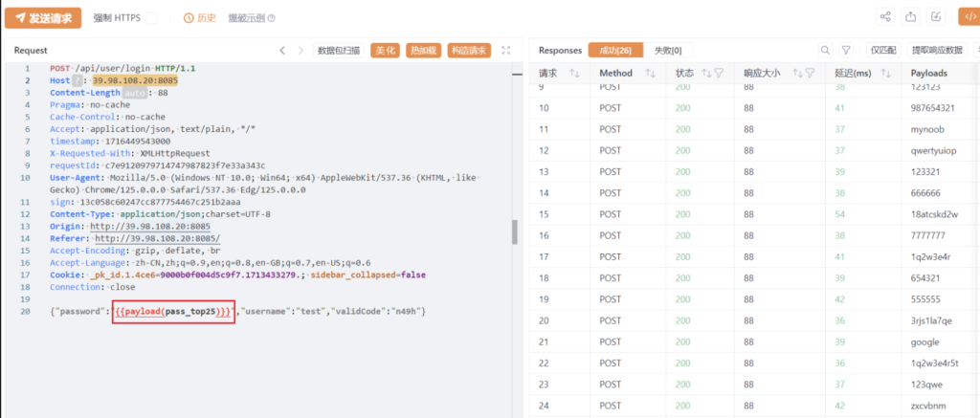
Task: Click the export upload icon
Action: (911, 16)
